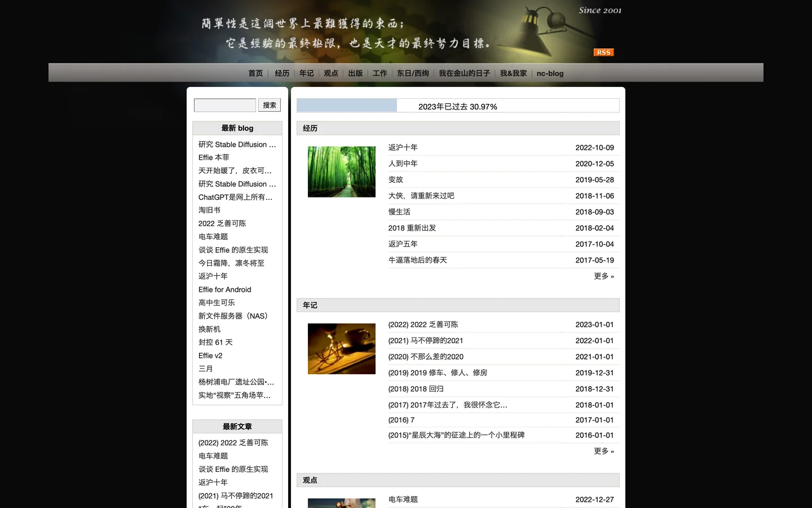Open (2022) 2022 乏善可陈 in 年记 list

(423, 325)
